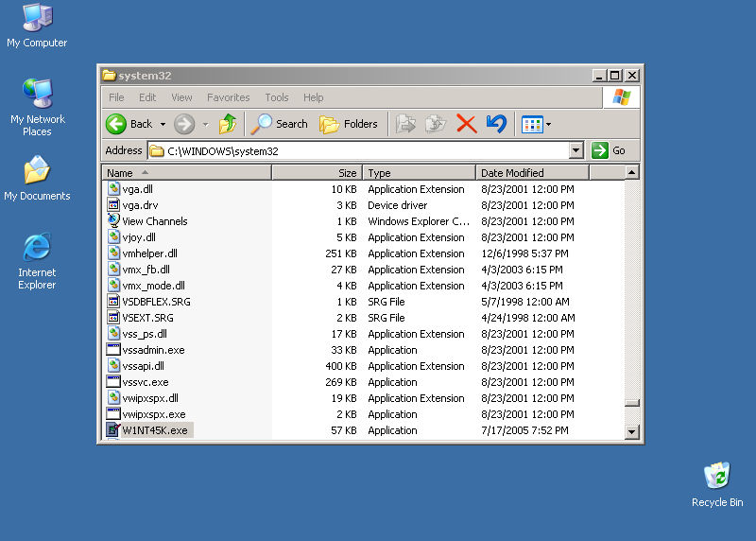The width and height of the screenshot is (756, 541).
Task: Select the vjoy.dll file icon
Action: click(x=113, y=237)
